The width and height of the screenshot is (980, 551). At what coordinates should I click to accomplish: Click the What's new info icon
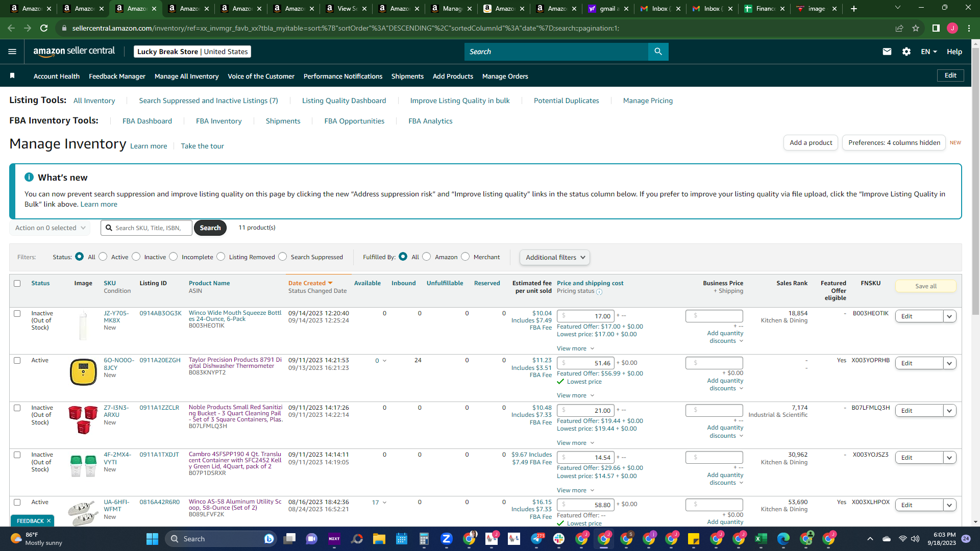29,177
